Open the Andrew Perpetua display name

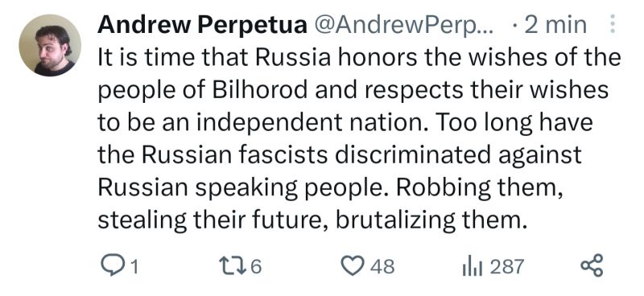pos(202,25)
